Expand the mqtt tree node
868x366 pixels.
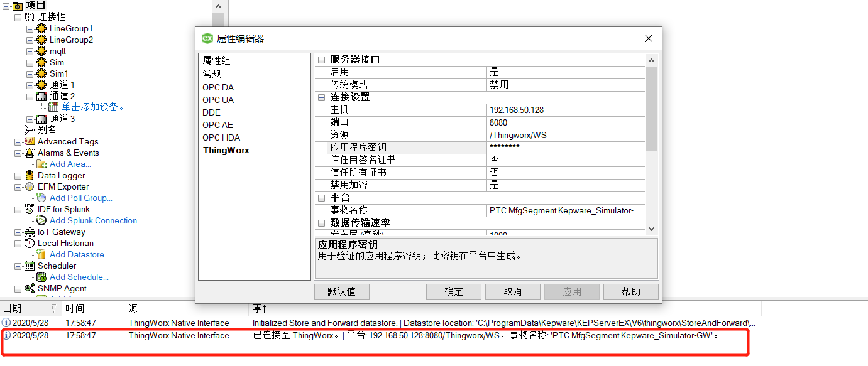[30, 51]
